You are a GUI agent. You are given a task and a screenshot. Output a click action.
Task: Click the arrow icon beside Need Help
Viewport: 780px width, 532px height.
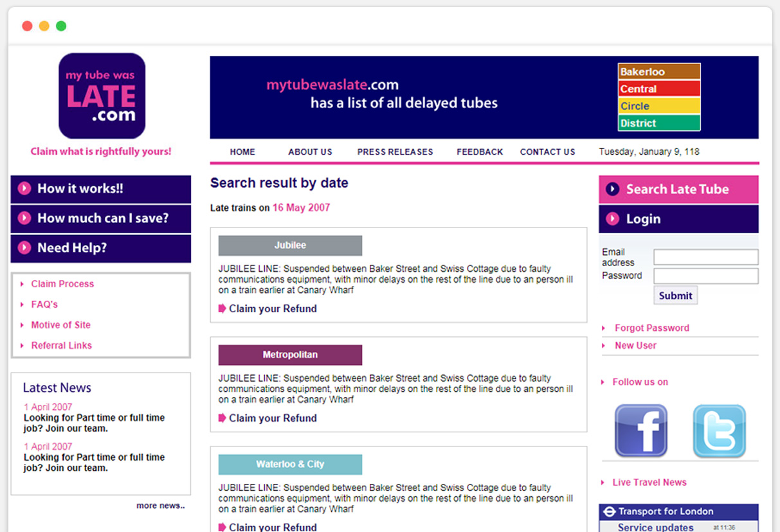point(24,247)
